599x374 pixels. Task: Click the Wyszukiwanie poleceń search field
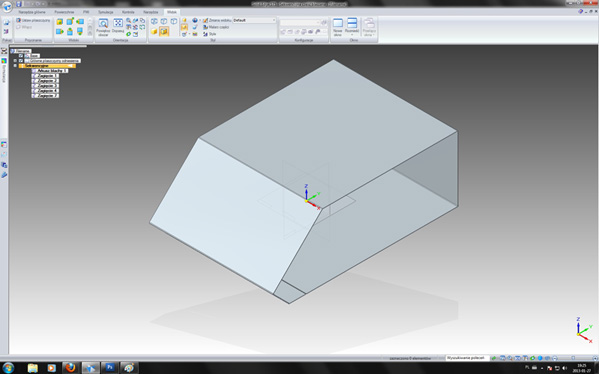coord(467,358)
